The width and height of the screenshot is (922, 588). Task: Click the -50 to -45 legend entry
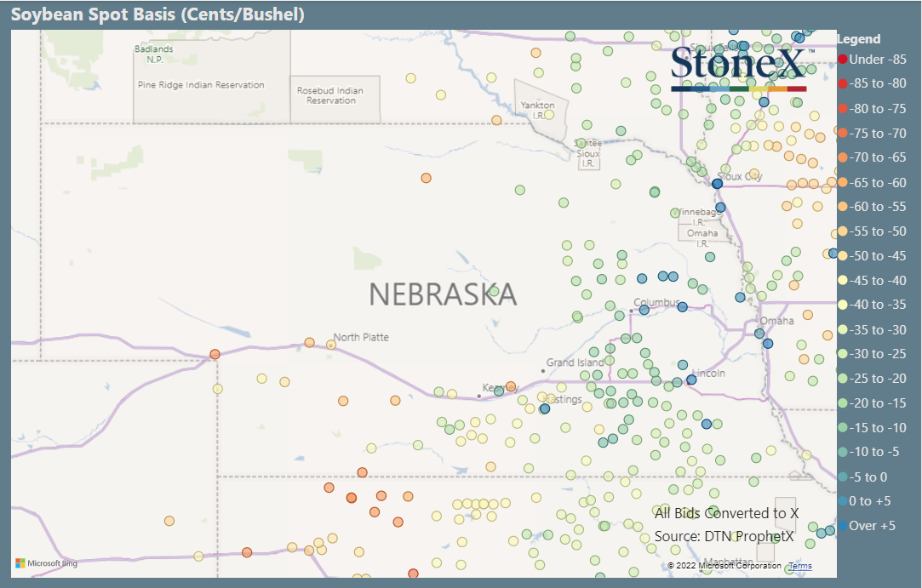(873, 256)
